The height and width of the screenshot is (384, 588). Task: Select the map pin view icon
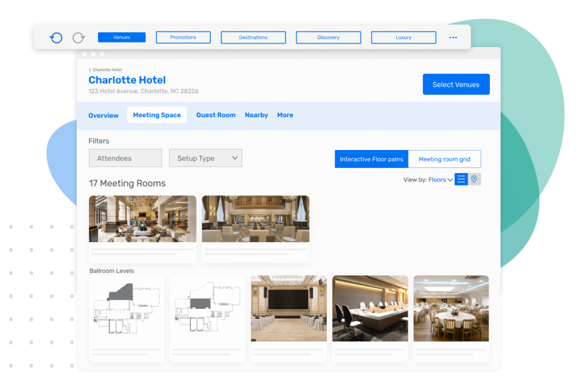(x=474, y=179)
